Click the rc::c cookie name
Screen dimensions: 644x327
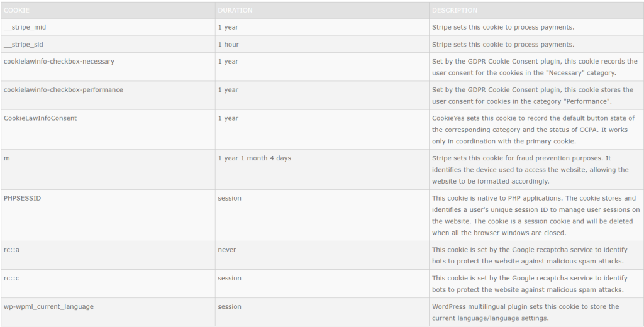pyautogui.click(x=11, y=278)
